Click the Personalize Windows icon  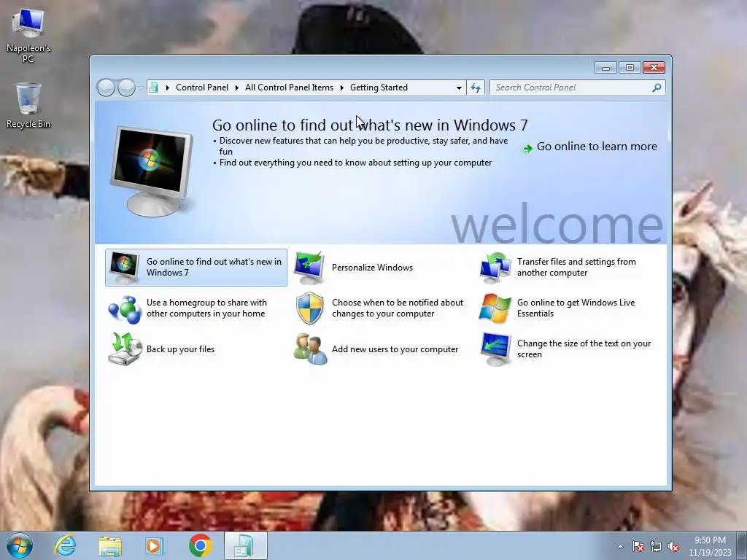coord(309,267)
